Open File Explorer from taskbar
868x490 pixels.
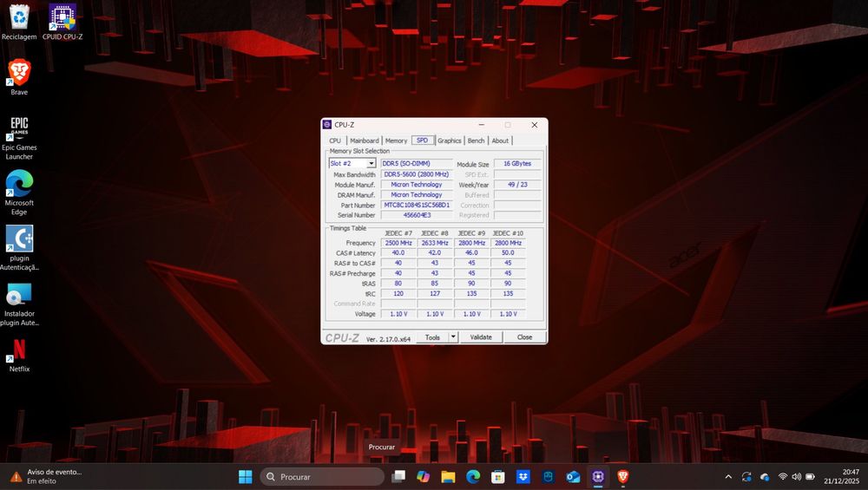click(x=449, y=477)
